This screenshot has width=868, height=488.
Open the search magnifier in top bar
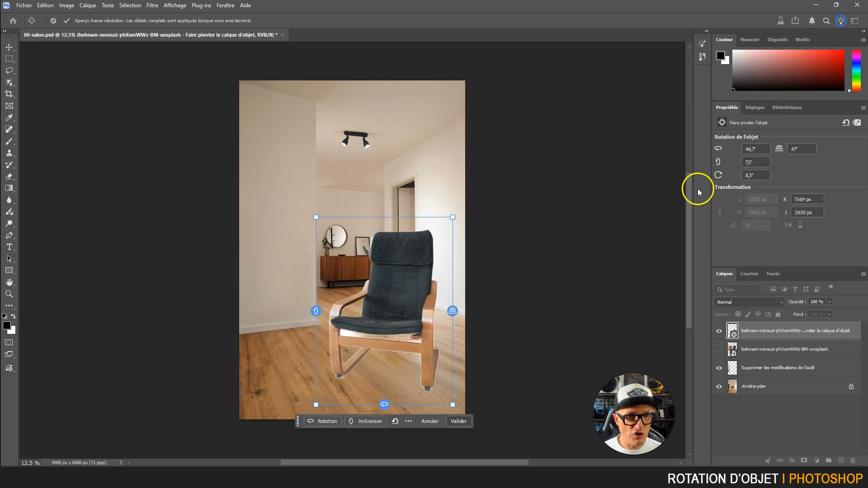826,21
